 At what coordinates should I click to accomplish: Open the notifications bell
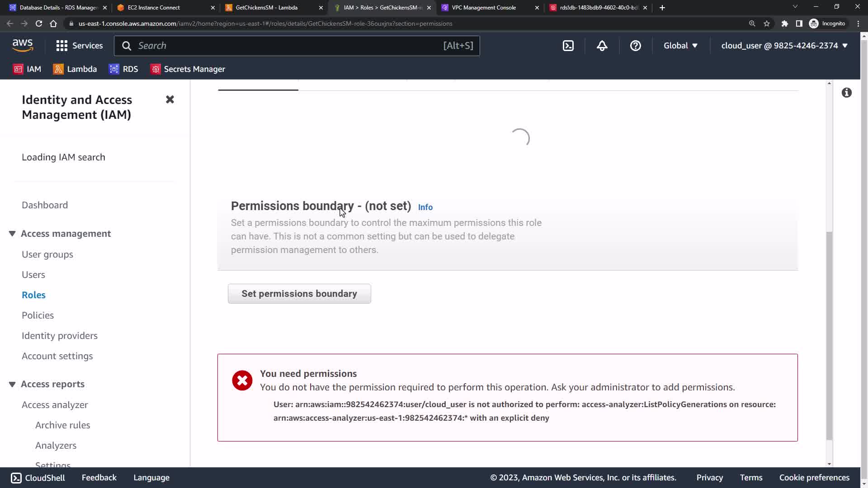[x=602, y=46]
